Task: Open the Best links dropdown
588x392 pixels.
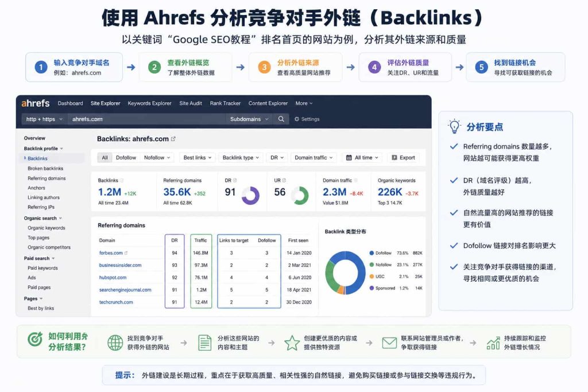Action: tap(198, 157)
